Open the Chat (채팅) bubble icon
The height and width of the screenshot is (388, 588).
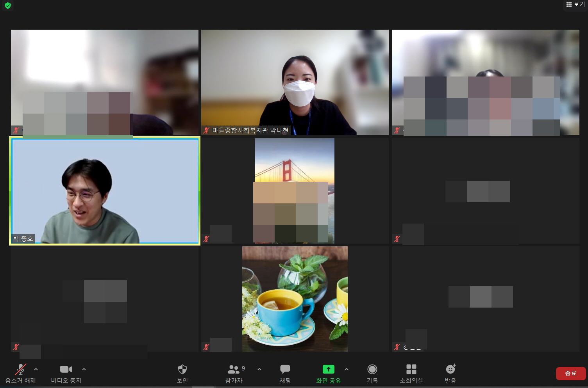click(285, 370)
